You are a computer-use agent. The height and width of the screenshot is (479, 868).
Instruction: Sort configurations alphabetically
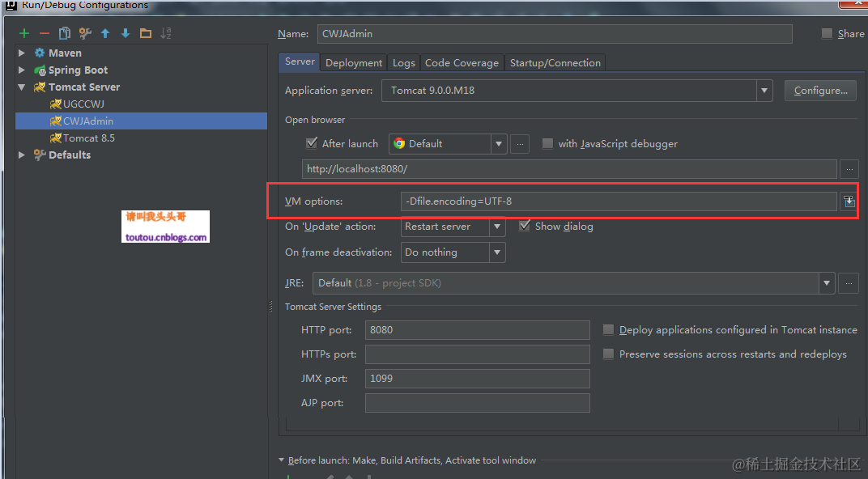[165, 33]
